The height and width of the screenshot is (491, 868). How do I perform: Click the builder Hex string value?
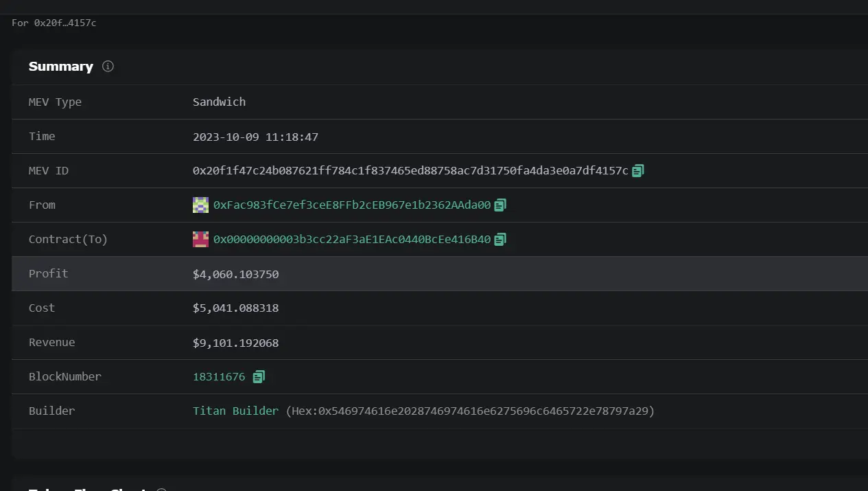470,411
